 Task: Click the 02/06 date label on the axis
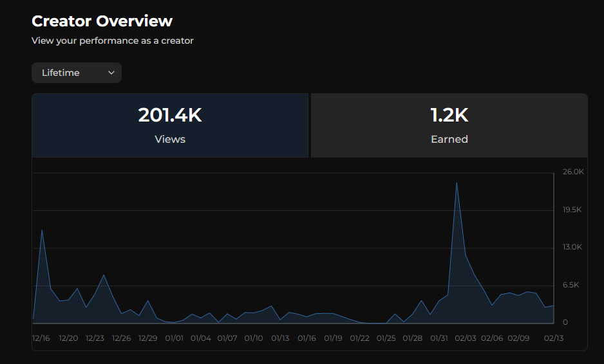(492, 338)
